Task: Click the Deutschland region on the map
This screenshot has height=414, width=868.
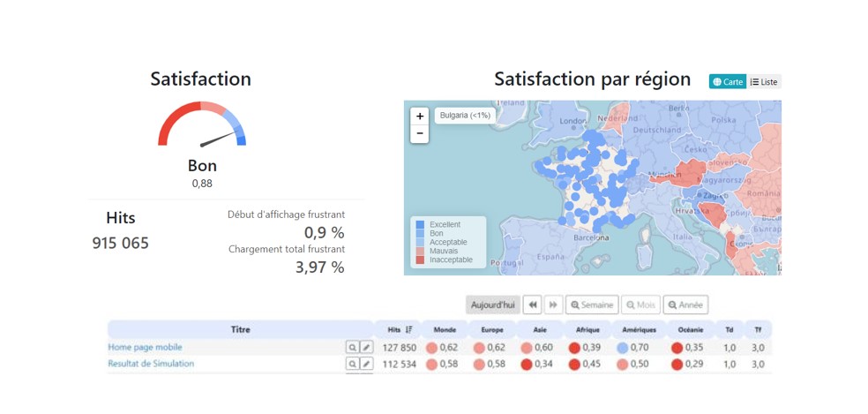Action: [x=657, y=130]
